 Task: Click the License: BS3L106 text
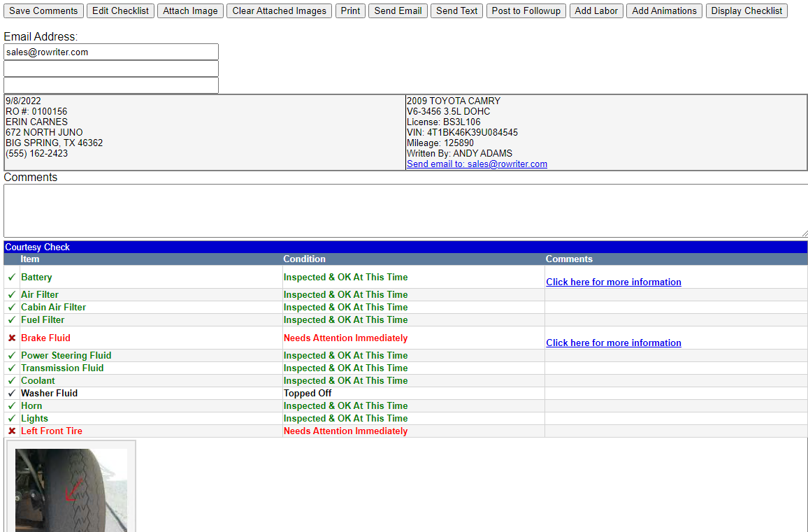click(444, 122)
